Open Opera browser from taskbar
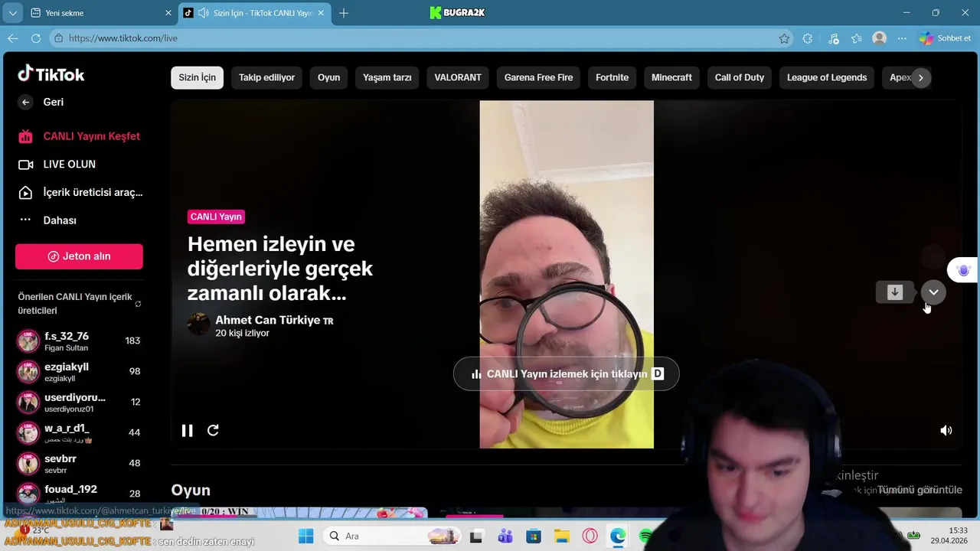This screenshot has width=980, height=551. pos(590,536)
